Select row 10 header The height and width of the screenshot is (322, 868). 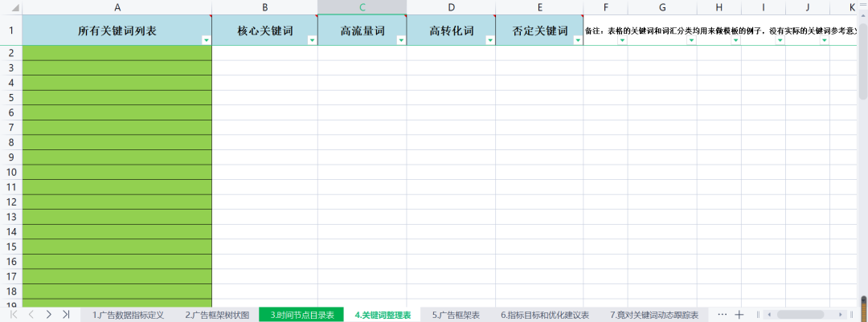pos(11,173)
